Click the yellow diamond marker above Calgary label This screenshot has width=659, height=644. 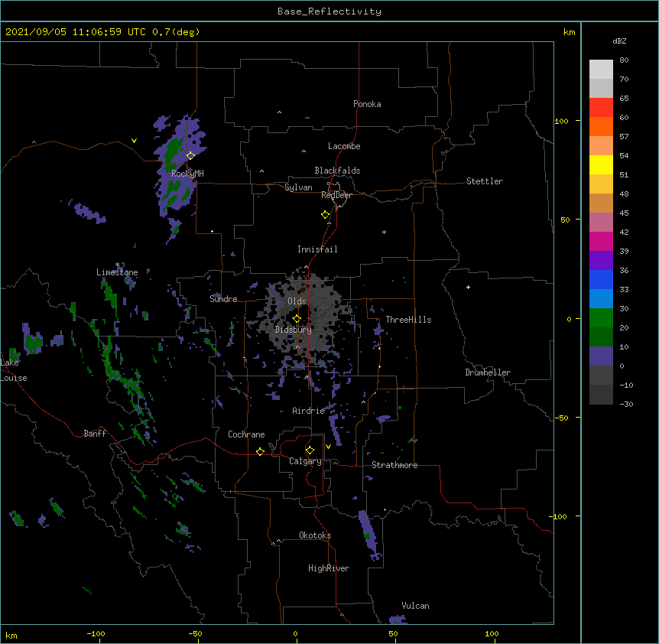coord(310,450)
